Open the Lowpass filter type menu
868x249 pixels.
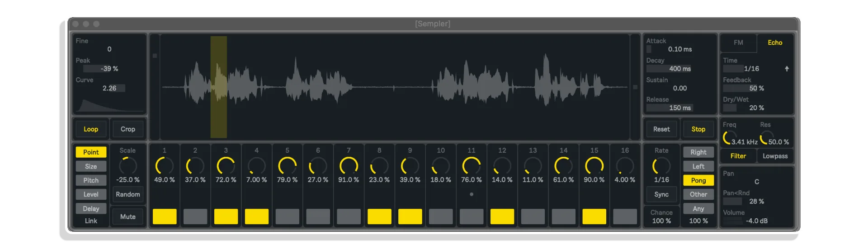point(775,156)
